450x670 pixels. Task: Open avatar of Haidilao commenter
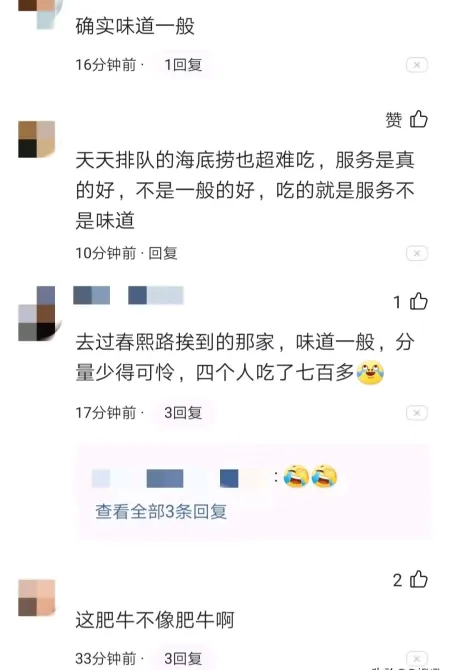(37, 139)
